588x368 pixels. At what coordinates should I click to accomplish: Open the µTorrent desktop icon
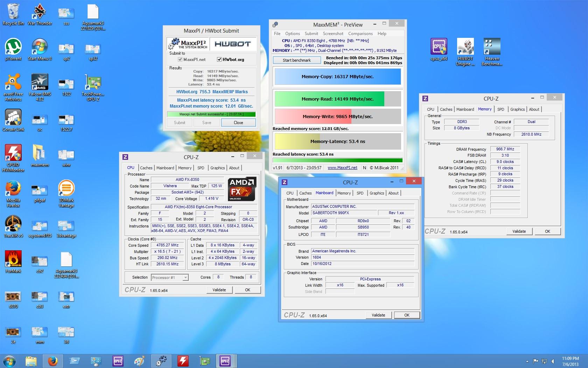coord(13,50)
